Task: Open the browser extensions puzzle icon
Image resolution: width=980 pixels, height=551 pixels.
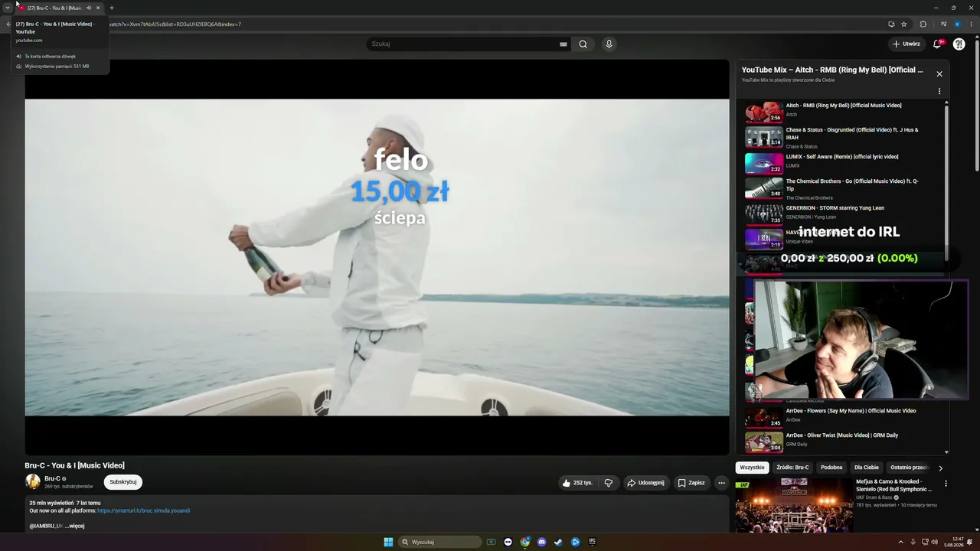Action: 923,24
